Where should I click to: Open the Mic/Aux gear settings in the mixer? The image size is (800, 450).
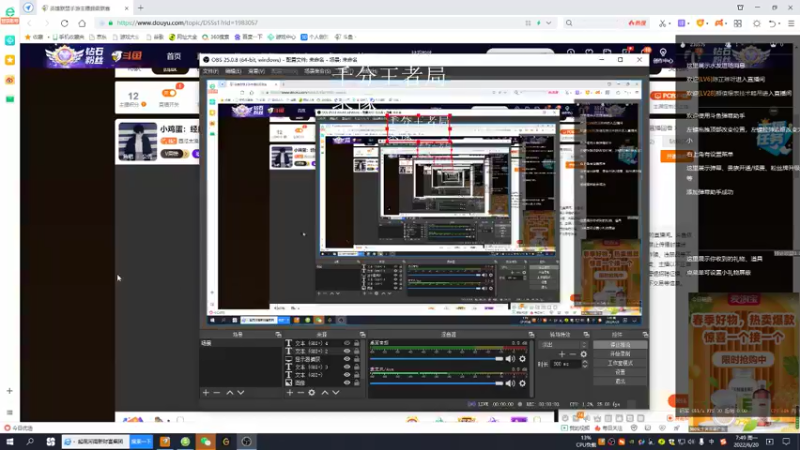pos(522,383)
